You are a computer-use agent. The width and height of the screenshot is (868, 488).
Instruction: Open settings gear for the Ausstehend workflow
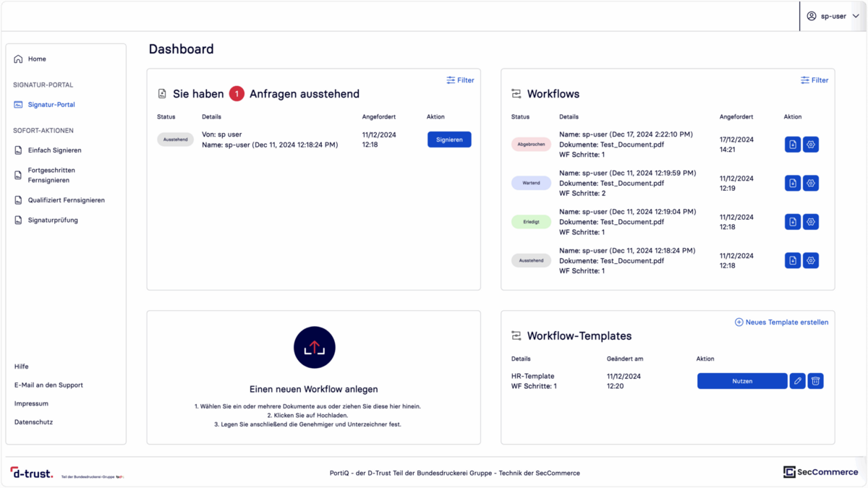pos(811,260)
